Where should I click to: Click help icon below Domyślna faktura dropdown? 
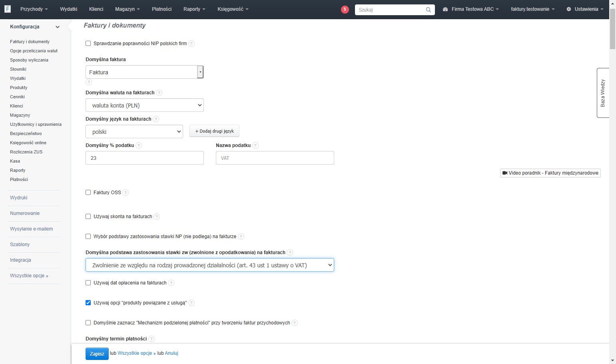89,82
